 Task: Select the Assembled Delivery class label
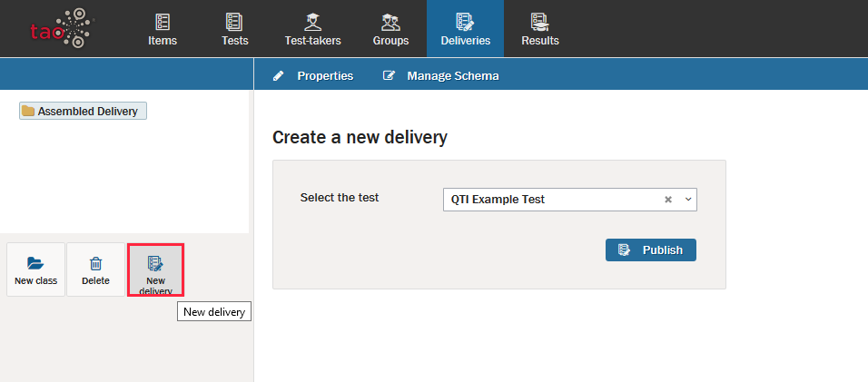tap(87, 112)
